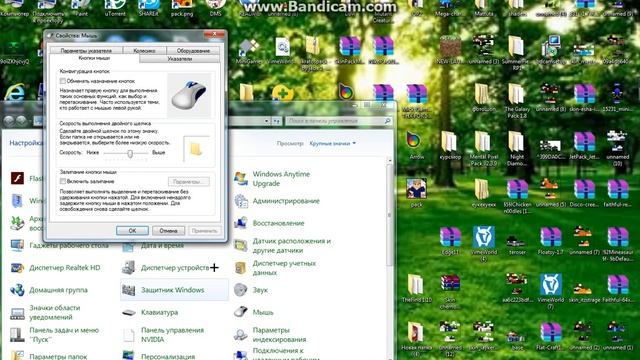Open Панель управления NVIDIA
This screenshot has width=640, height=360.
(163, 335)
